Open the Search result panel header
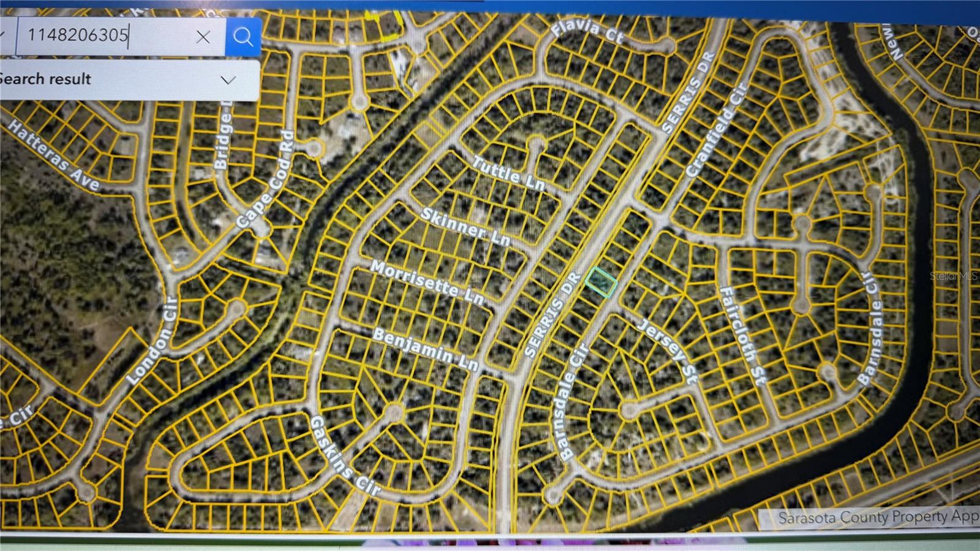Screen dimensions: 980x551 pyautogui.click(x=129, y=80)
